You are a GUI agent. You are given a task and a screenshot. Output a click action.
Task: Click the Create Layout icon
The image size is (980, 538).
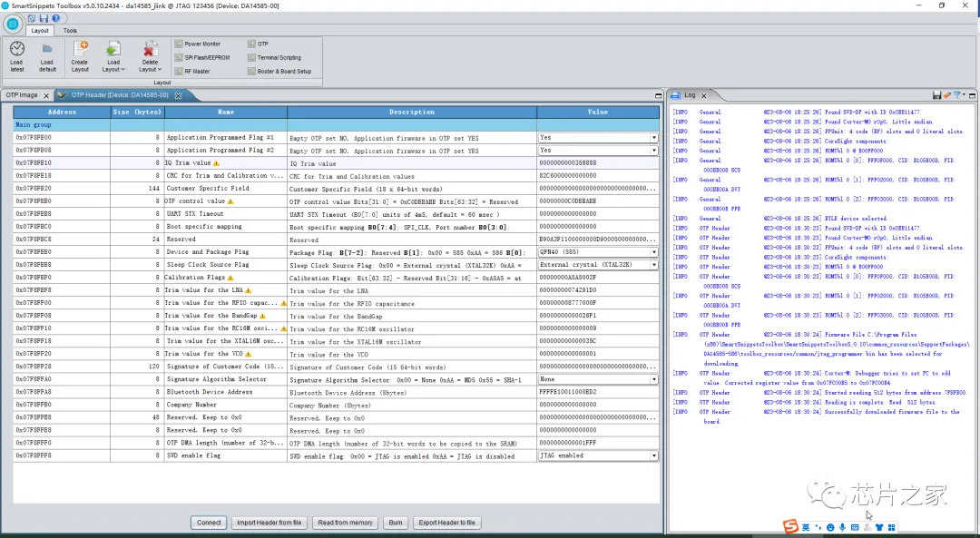[80, 50]
